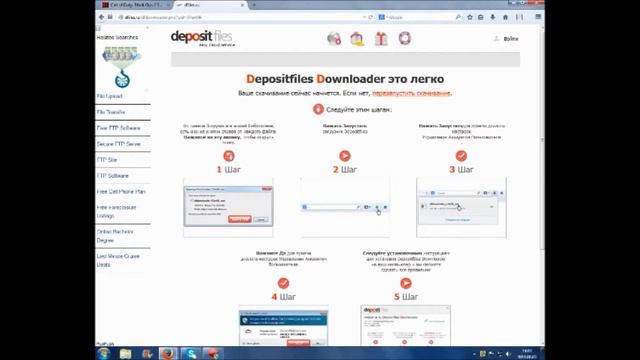640x360 pixels.
Task: Click the Free FTP Software sidebar link
Action: (118, 128)
